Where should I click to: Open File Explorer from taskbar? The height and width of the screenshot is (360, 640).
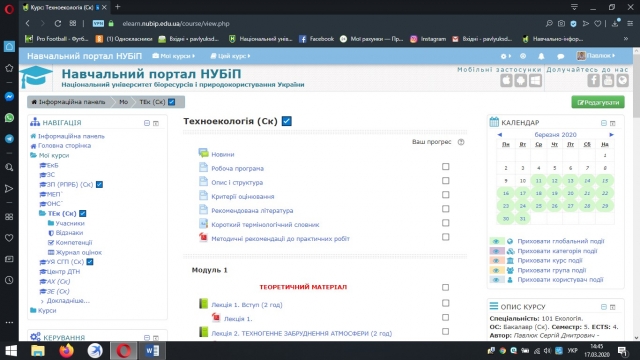coord(38,351)
